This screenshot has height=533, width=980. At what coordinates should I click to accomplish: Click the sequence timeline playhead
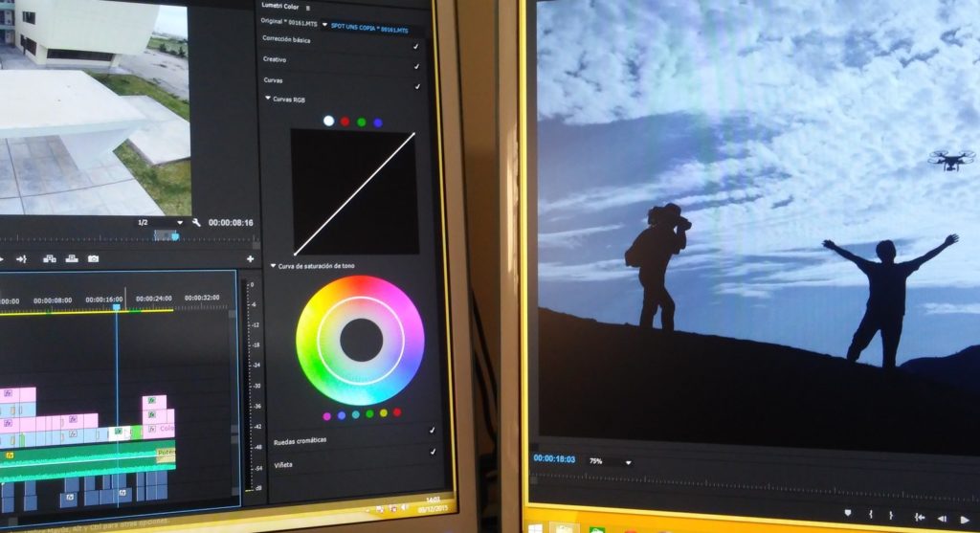(x=116, y=307)
